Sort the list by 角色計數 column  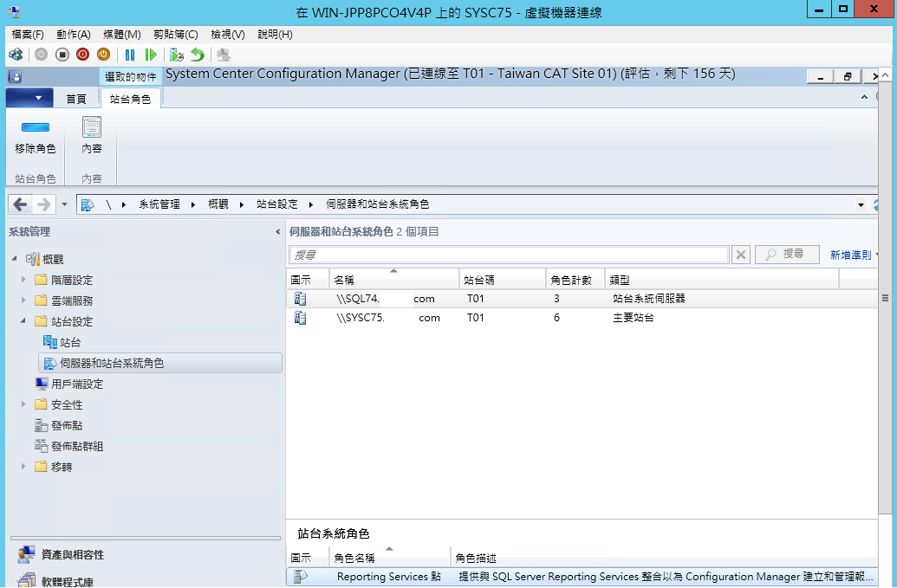[x=575, y=280]
